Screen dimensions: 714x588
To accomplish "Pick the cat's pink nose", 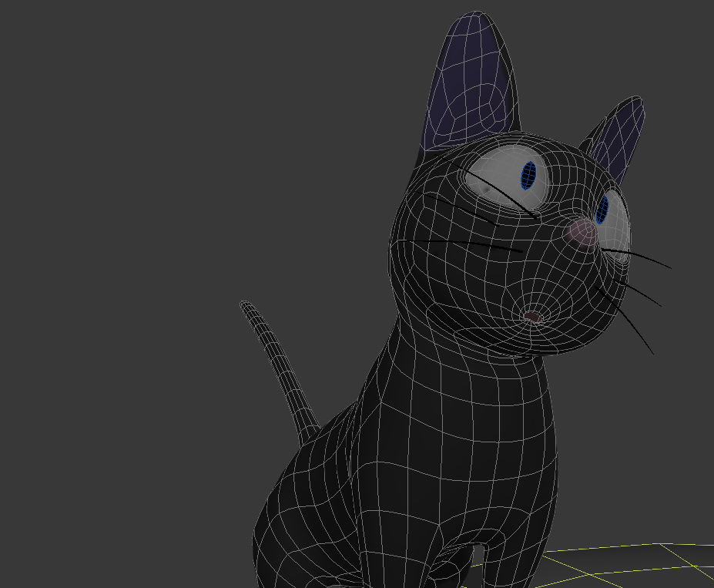I will pyautogui.click(x=582, y=231).
